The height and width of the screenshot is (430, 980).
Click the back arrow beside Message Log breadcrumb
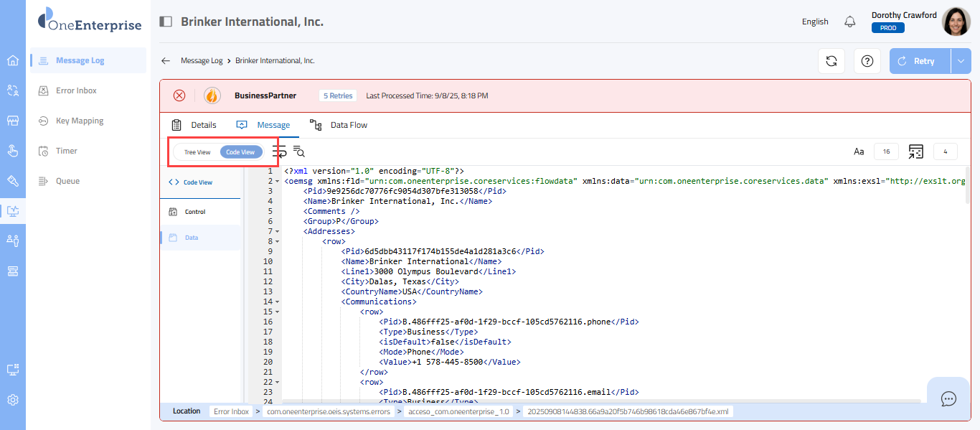[166, 61]
